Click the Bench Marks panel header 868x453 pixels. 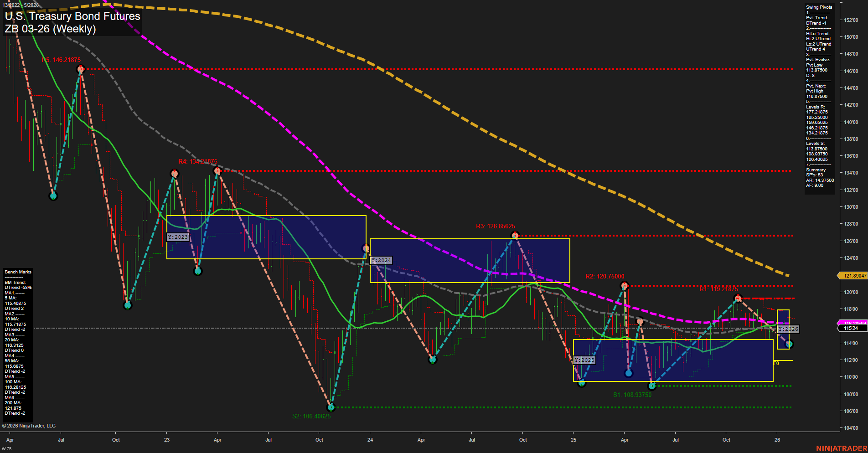tap(17, 271)
